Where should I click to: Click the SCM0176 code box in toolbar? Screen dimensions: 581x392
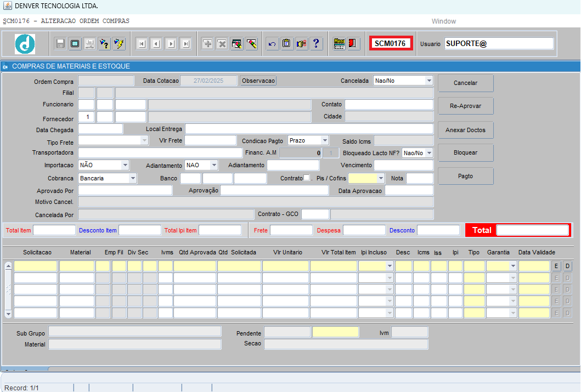coord(391,43)
